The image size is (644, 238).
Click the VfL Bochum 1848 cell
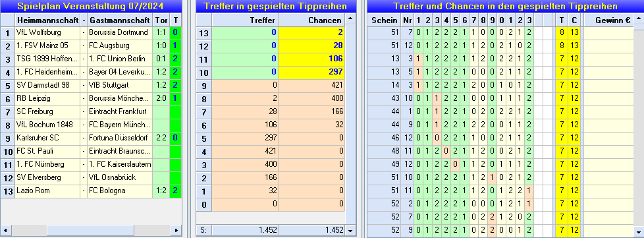(47, 125)
